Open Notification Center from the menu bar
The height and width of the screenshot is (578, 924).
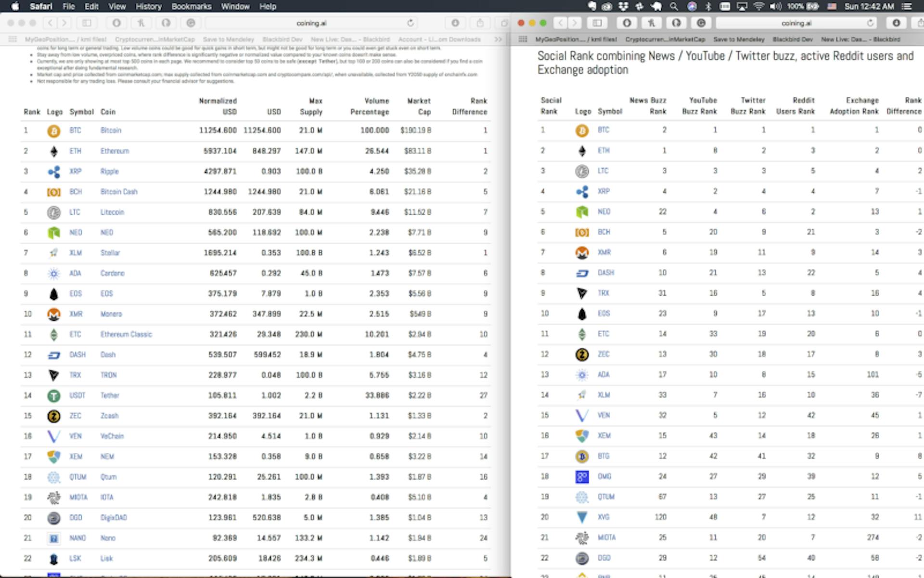tap(907, 6)
